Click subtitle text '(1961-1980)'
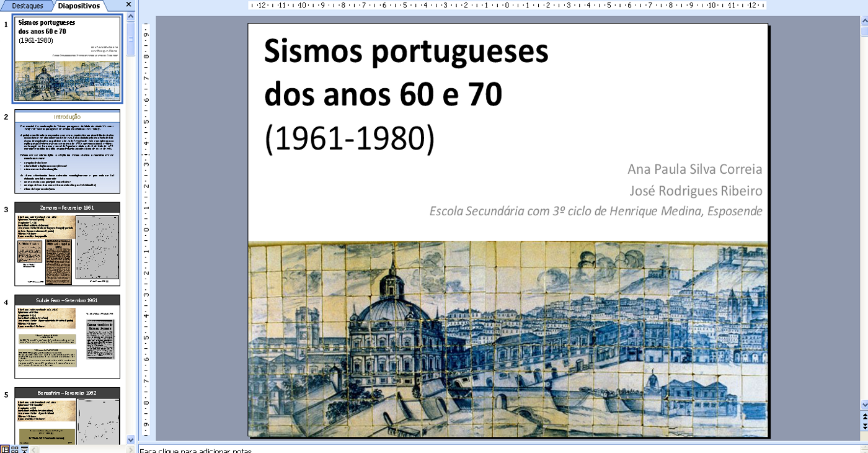This screenshot has height=453, width=868. [350, 139]
